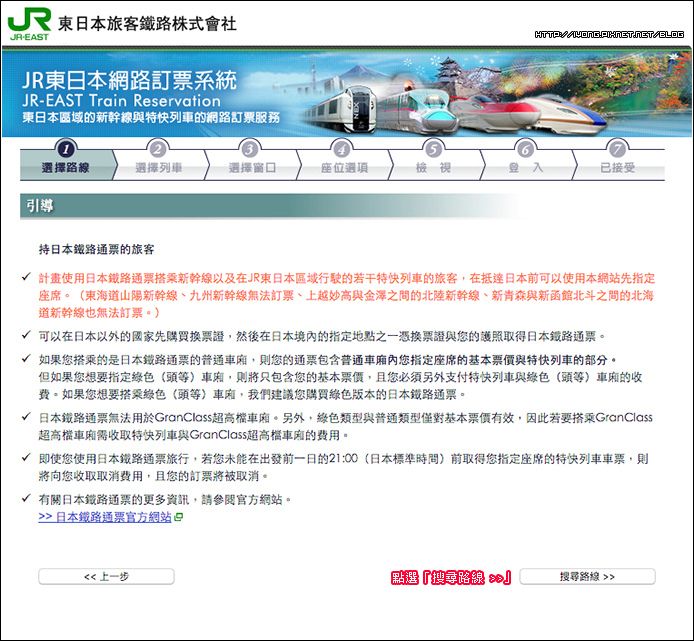Click the paragraph starting 如果您搭乘的是
The width and height of the screenshot is (694, 641).
coord(341,377)
